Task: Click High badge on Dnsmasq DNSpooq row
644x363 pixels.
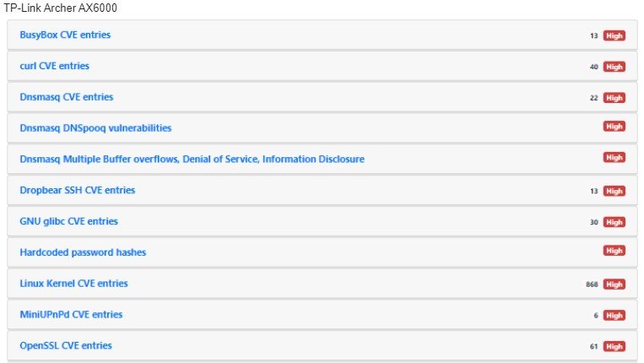Action: point(614,127)
